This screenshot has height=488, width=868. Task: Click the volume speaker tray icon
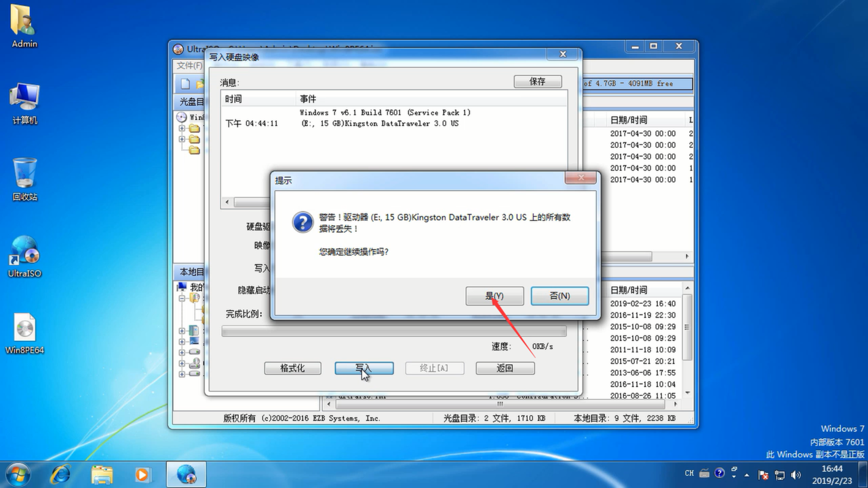pos(796,474)
